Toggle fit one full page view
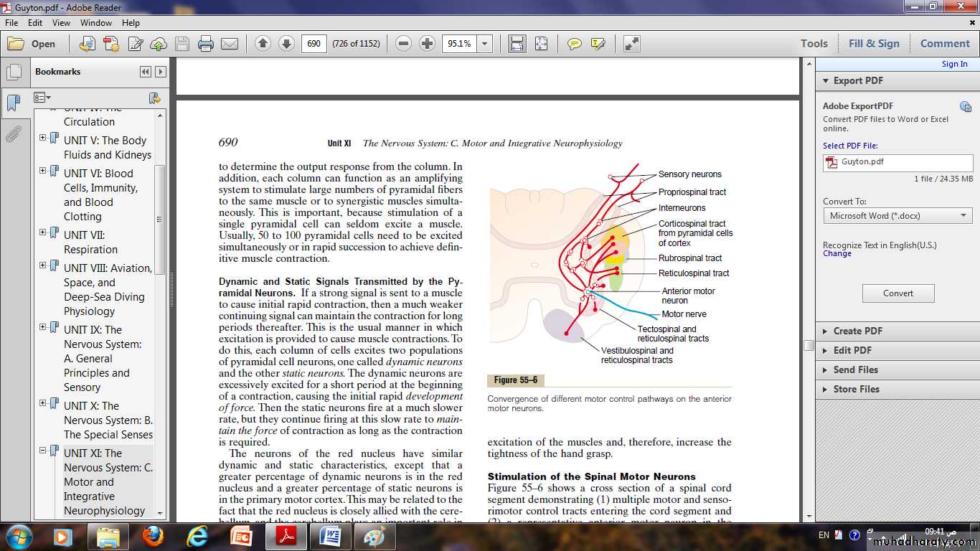Screen dimensions: 980x551 540,44
